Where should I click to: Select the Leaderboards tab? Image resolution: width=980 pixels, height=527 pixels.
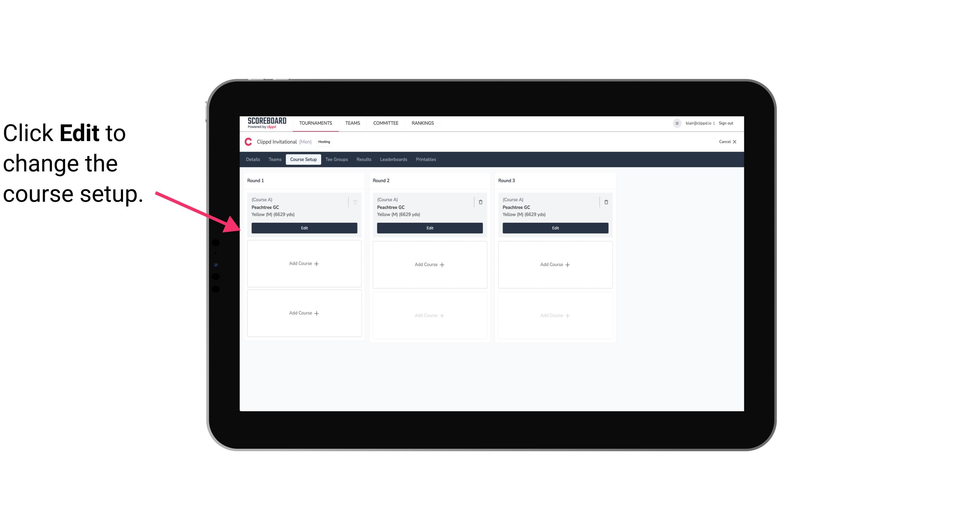394,159
